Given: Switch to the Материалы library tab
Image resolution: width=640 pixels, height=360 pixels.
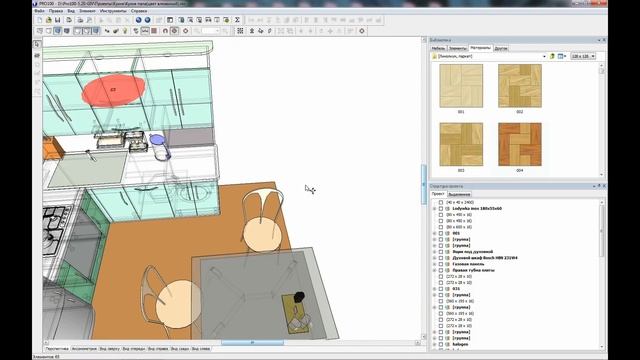Looking at the screenshot, I should [x=480, y=48].
